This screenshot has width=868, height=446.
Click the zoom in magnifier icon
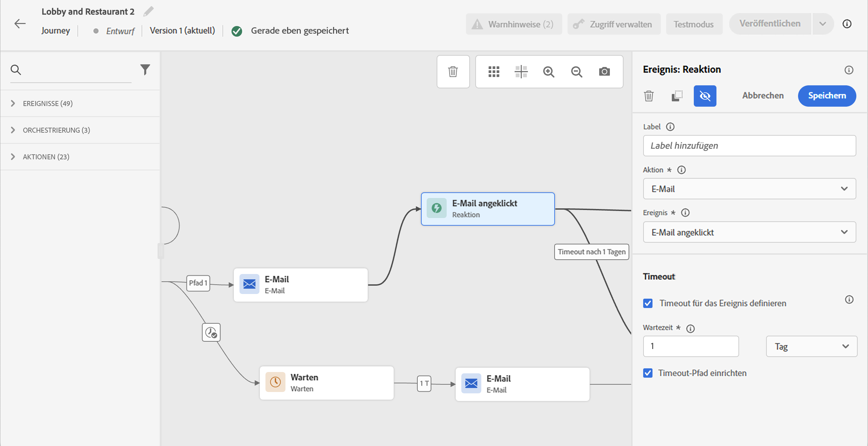click(549, 72)
